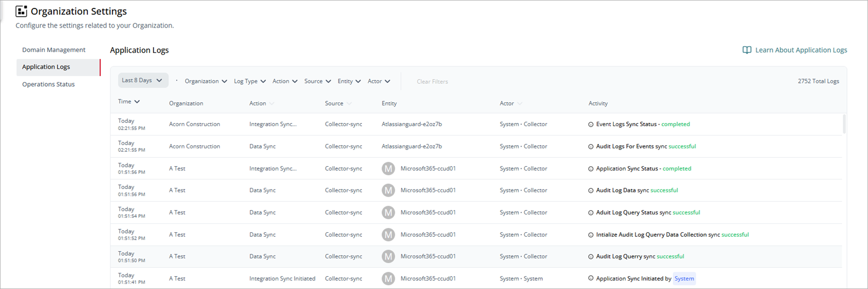Viewport: 868px width, 289px height.
Task: Expand the Source filter dropdown
Action: click(318, 81)
